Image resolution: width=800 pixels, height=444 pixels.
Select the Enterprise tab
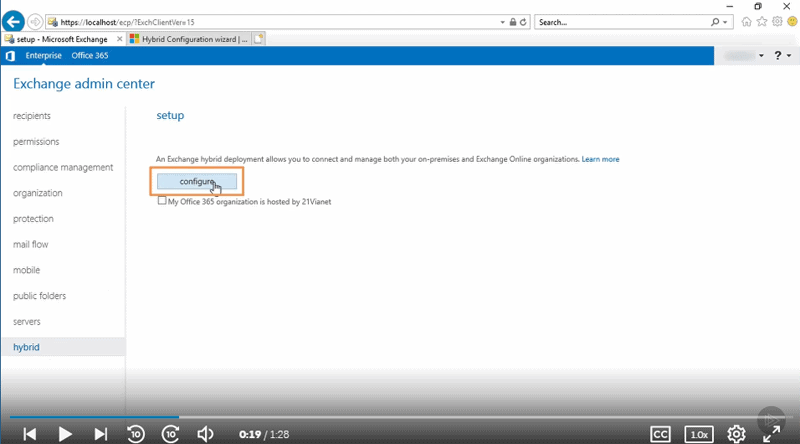[x=43, y=56]
